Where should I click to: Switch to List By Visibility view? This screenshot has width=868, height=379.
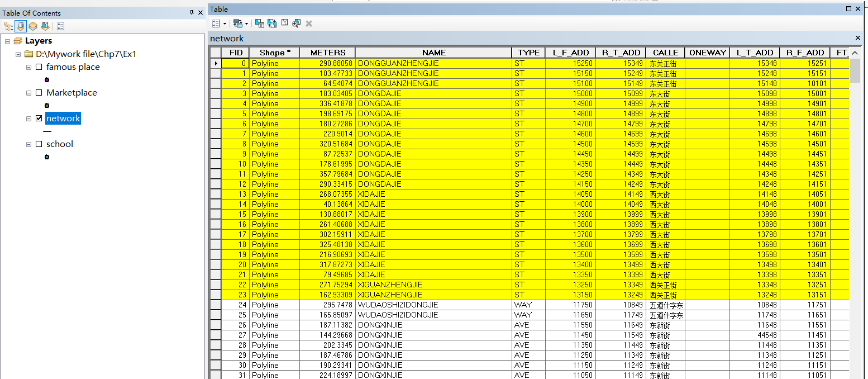point(33,26)
